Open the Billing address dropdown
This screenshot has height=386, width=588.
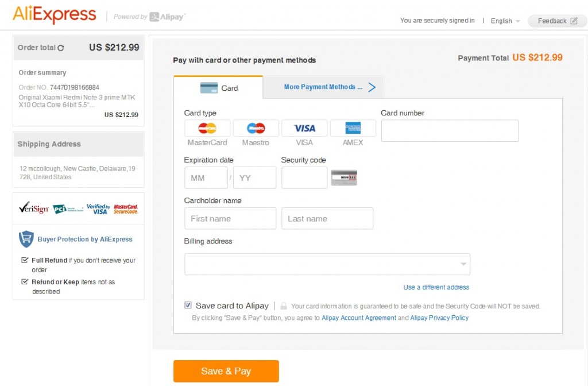click(327, 264)
